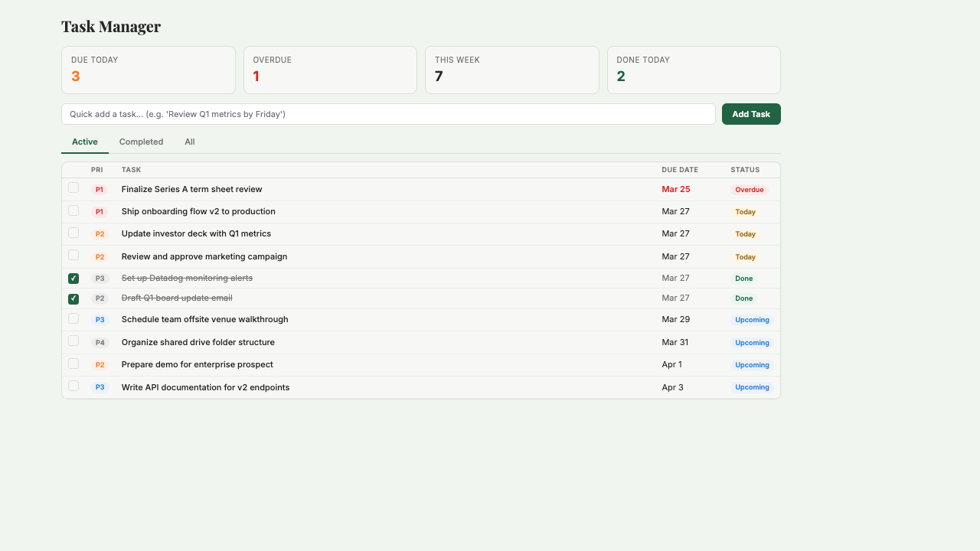Open the All tasks tab
The width and height of the screenshot is (980, 551).
(189, 142)
